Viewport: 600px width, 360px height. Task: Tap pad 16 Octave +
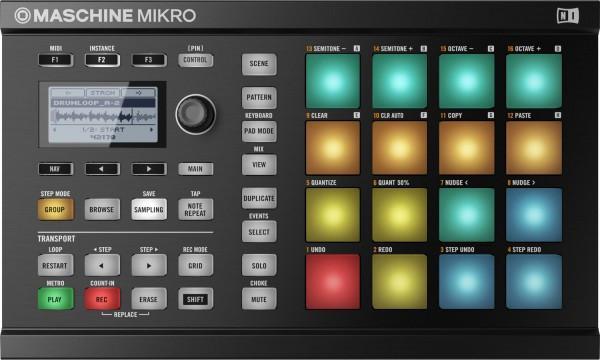[534, 81]
